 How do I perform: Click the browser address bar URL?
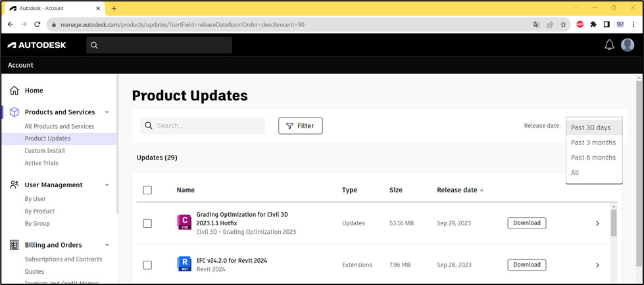[182, 24]
